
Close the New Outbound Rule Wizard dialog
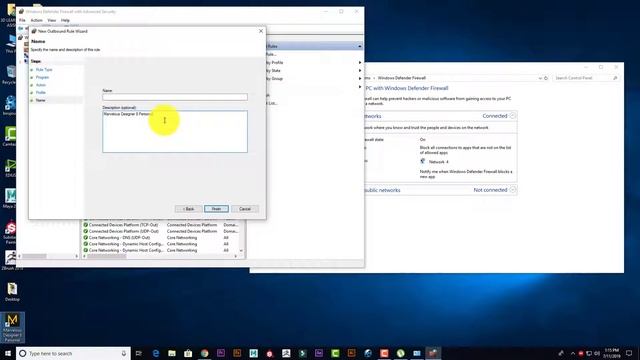261,31
